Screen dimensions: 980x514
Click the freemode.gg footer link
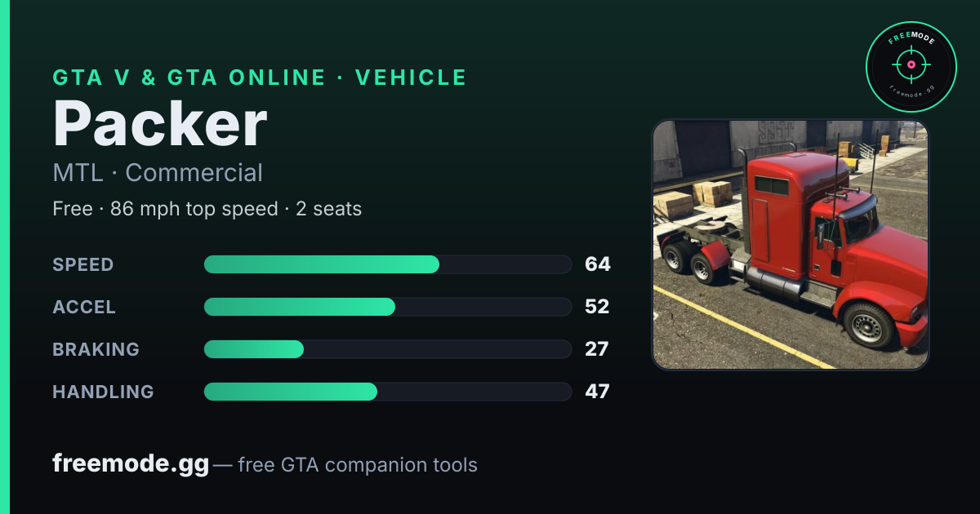(131, 464)
